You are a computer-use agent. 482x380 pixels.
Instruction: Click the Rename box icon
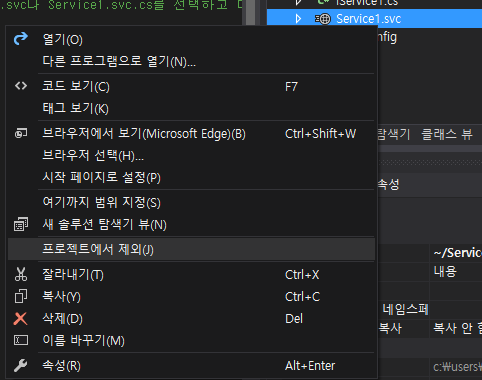[21, 340]
